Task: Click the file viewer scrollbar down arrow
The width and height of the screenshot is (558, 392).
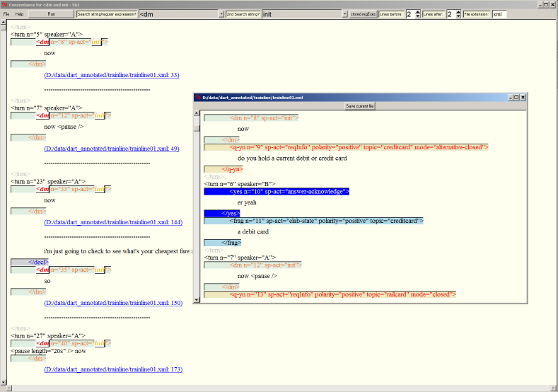Action: pyautogui.click(x=197, y=301)
